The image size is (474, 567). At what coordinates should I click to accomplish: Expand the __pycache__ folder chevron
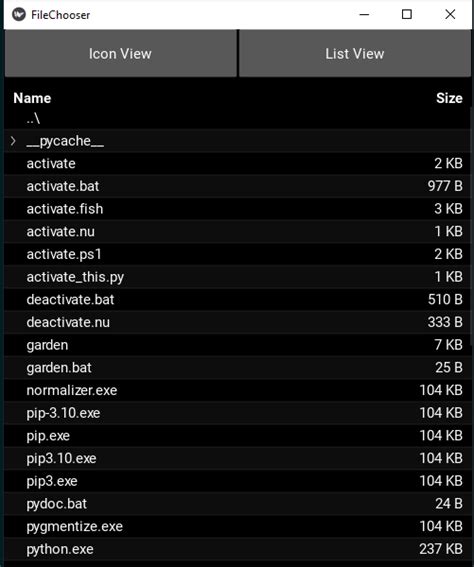[13, 141]
